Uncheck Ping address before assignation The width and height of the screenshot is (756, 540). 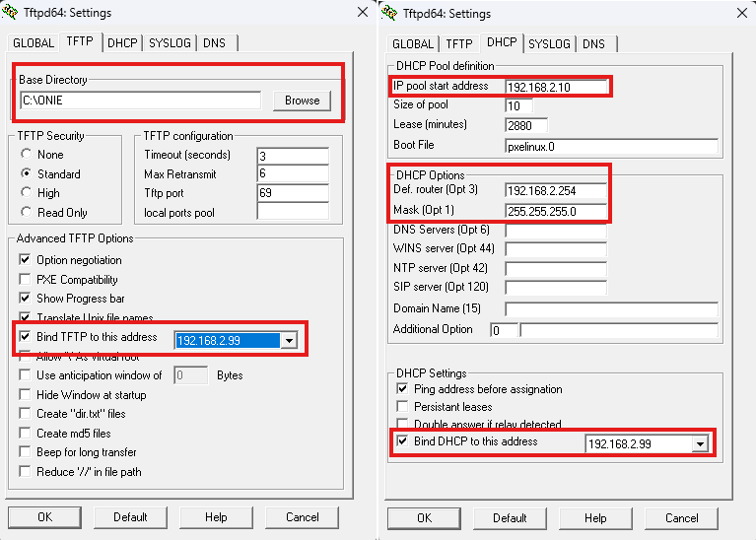tap(402, 389)
